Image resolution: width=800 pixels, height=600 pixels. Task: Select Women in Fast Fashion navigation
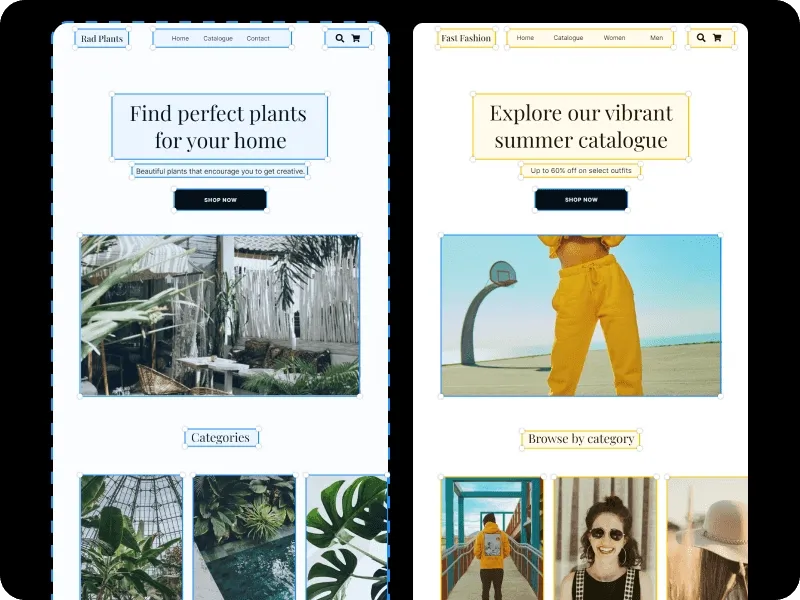coord(614,38)
